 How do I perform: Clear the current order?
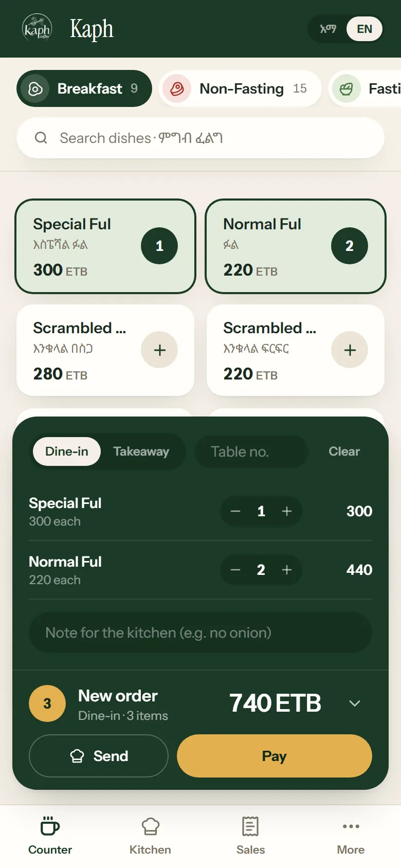tap(344, 451)
